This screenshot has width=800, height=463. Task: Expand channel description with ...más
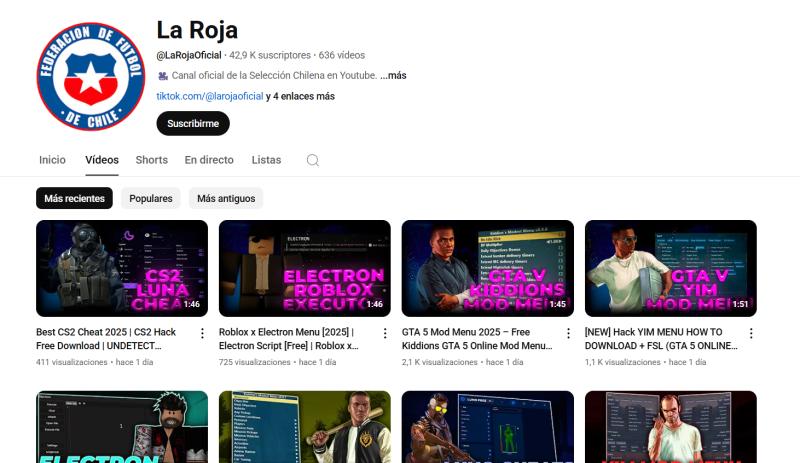pos(393,76)
